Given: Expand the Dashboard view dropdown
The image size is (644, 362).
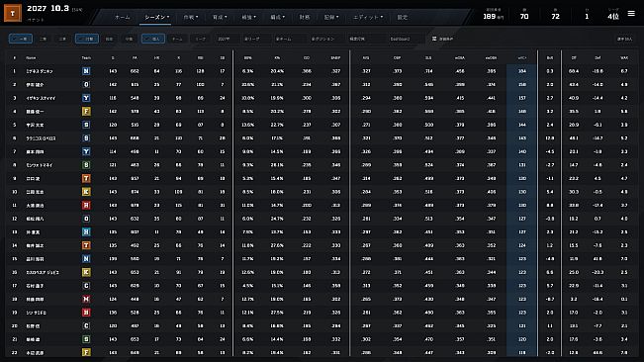Looking at the screenshot, I should tap(405, 39).
